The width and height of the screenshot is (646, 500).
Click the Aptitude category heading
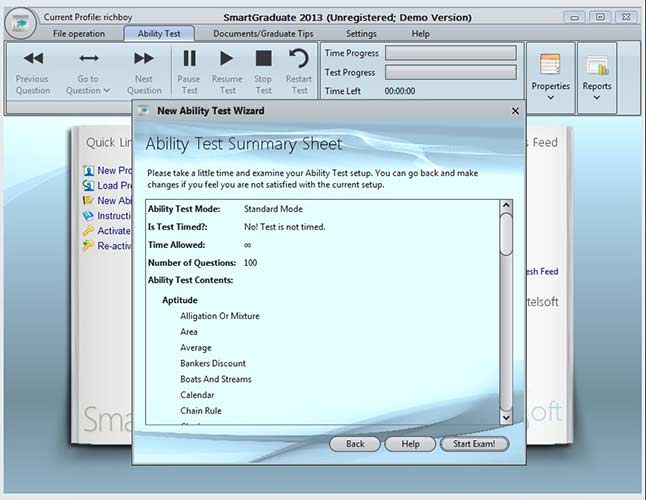[180, 300]
